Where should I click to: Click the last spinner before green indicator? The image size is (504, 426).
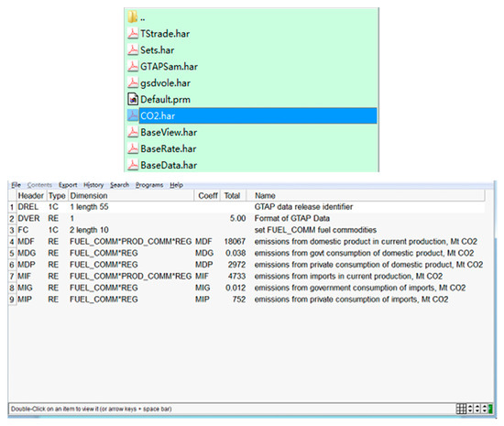click(485, 409)
